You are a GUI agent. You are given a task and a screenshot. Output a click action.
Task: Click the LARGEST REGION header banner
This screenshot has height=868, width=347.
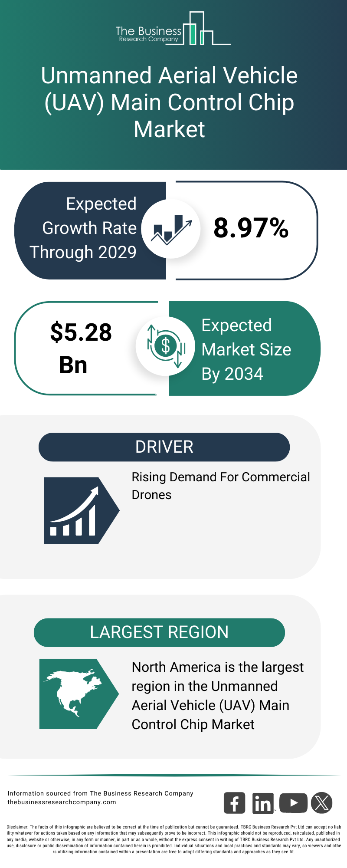[x=159, y=632]
